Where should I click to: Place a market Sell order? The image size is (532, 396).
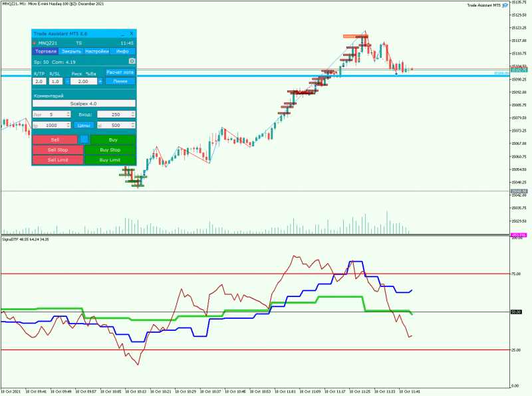point(55,140)
